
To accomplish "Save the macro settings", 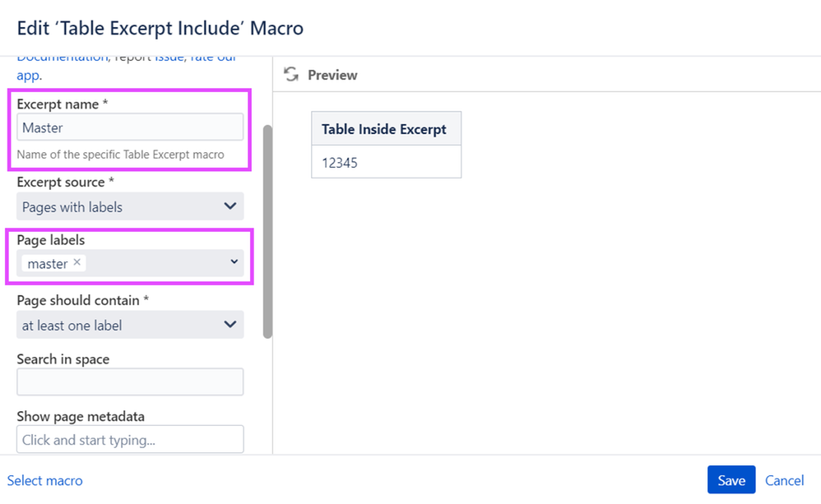I will (x=731, y=480).
